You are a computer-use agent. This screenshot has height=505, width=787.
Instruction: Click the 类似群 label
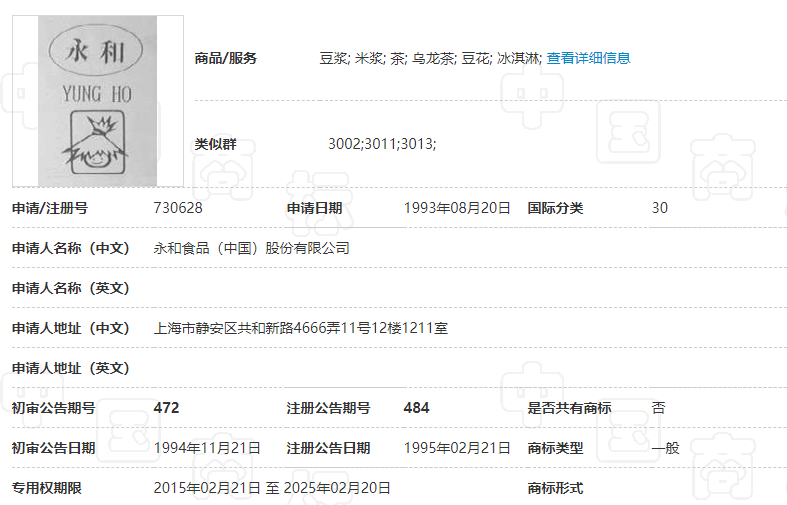(x=215, y=144)
